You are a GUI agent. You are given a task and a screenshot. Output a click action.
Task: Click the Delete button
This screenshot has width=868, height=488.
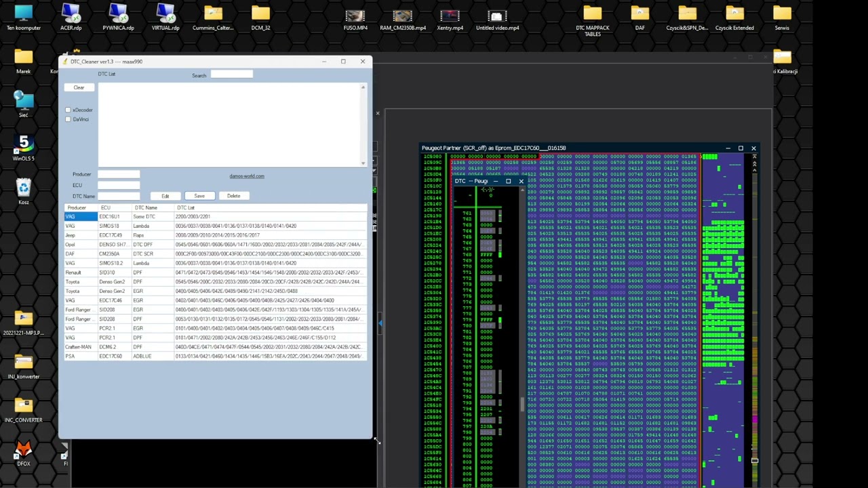tap(233, 196)
